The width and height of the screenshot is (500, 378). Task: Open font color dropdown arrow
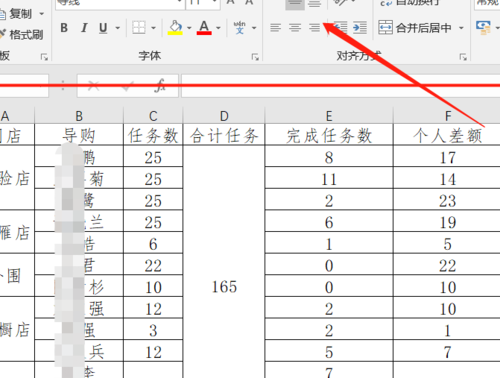point(218,28)
